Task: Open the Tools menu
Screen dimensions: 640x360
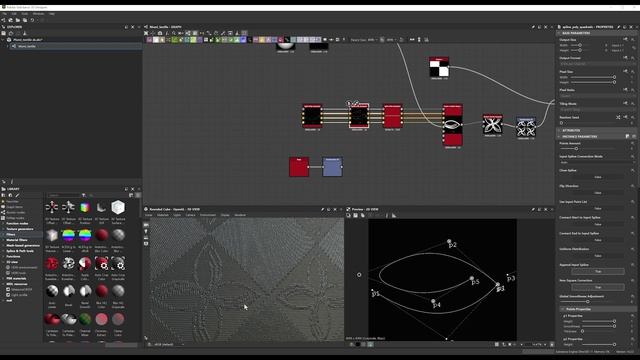Action: coord(25,13)
